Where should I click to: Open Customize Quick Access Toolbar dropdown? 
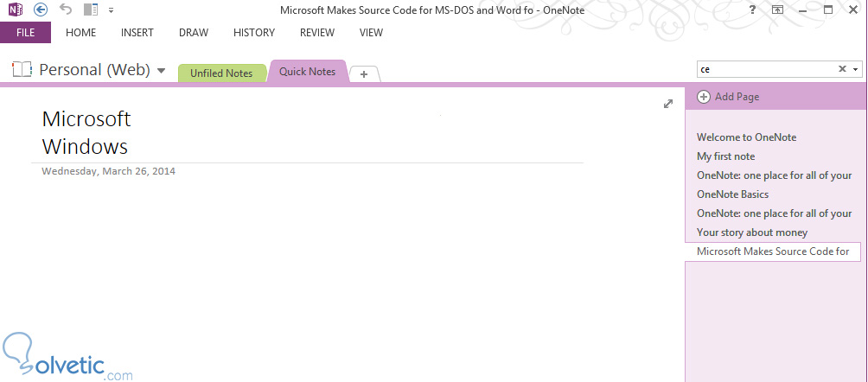(111, 10)
